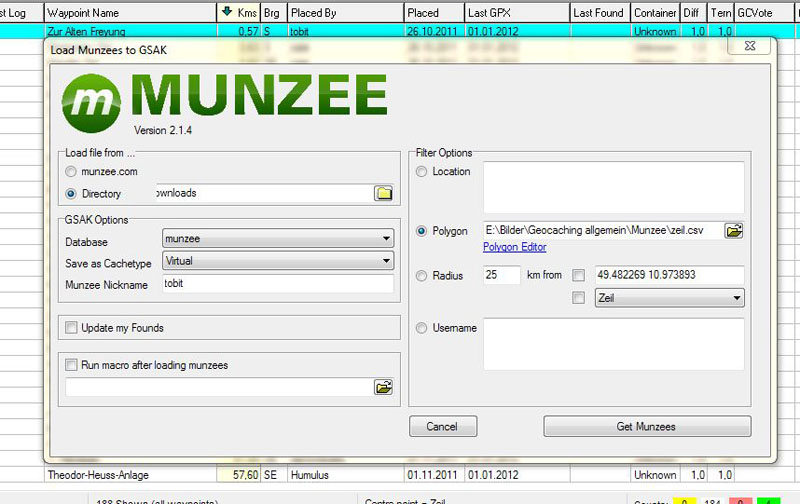Tick the checkbox next to Zeil dropdown
This screenshot has height=504, width=800.
pyautogui.click(x=579, y=298)
